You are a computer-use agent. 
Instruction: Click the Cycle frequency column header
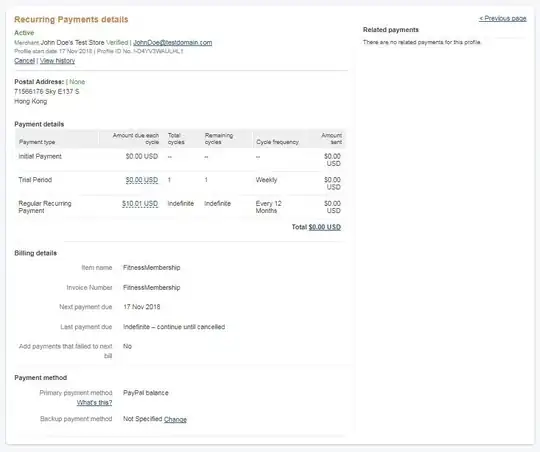coord(277,142)
